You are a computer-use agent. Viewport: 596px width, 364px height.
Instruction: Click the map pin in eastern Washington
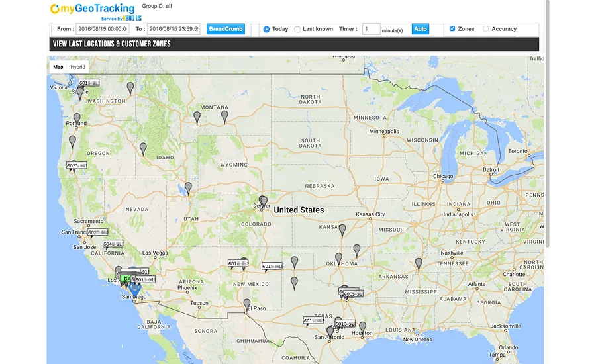pyautogui.click(x=130, y=88)
